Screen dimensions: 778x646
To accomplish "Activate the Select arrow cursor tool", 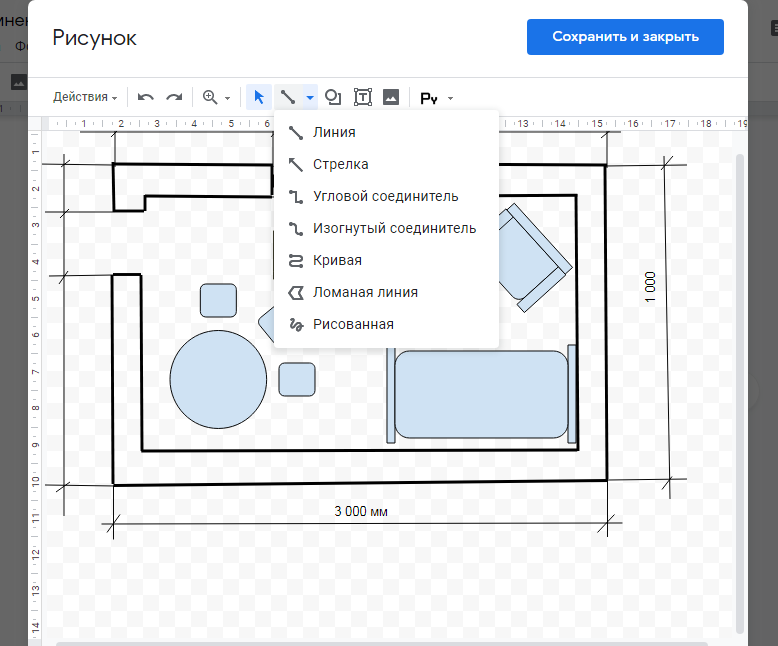I will (x=259, y=97).
